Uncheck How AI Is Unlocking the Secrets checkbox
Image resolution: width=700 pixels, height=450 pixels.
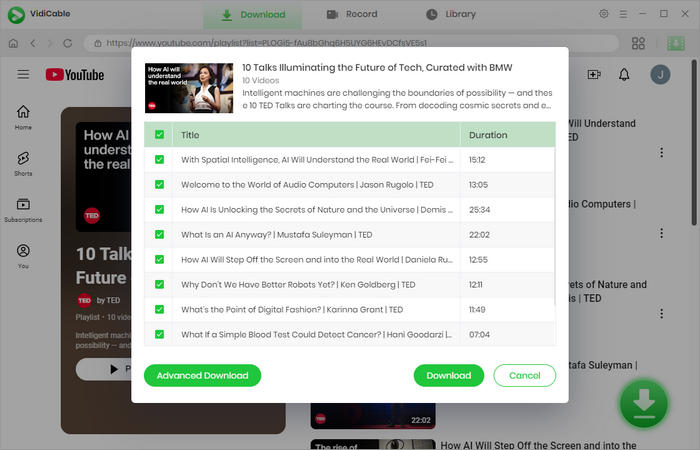tap(159, 209)
